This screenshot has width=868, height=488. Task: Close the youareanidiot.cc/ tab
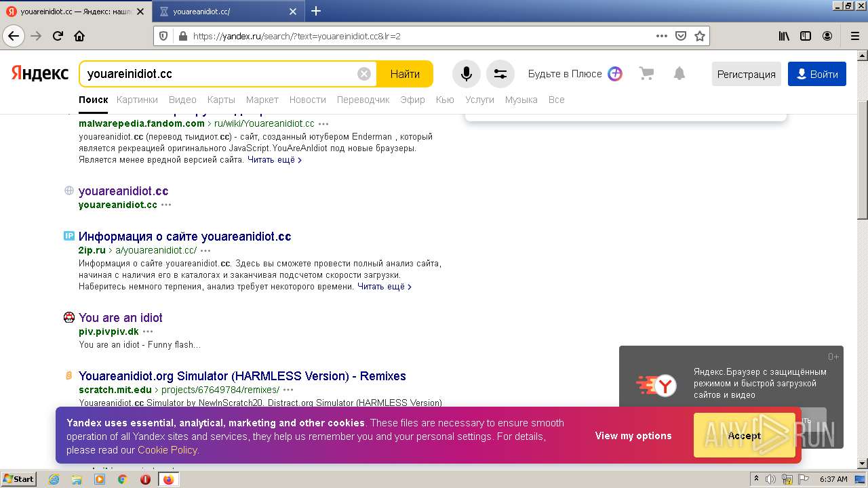click(x=293, y=12)
